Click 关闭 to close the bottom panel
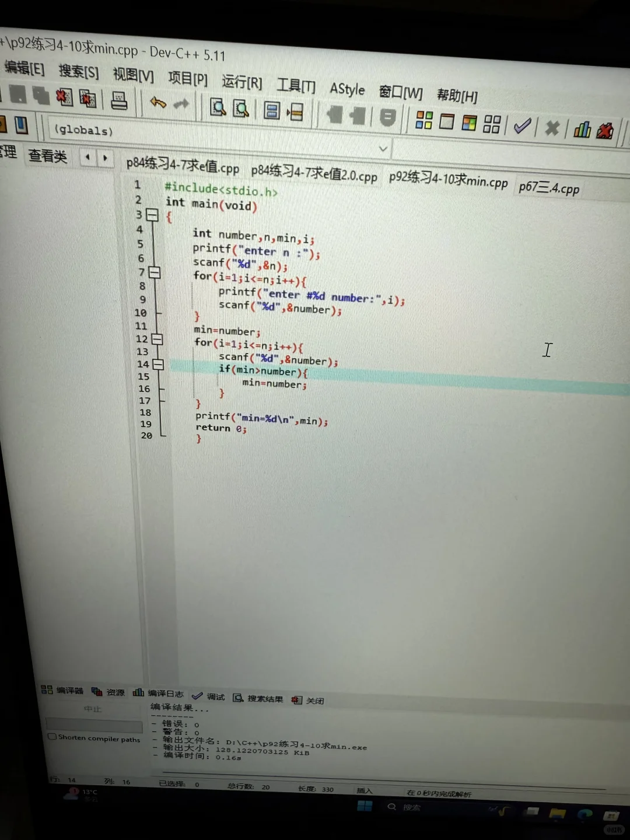The width and height of the screenshot is (630, 840). (308, 701)
